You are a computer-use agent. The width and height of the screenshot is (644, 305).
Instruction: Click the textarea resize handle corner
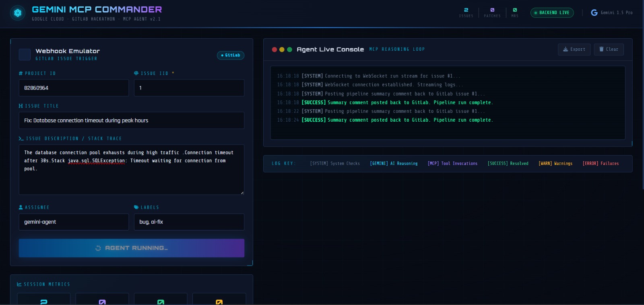[242, 193]
